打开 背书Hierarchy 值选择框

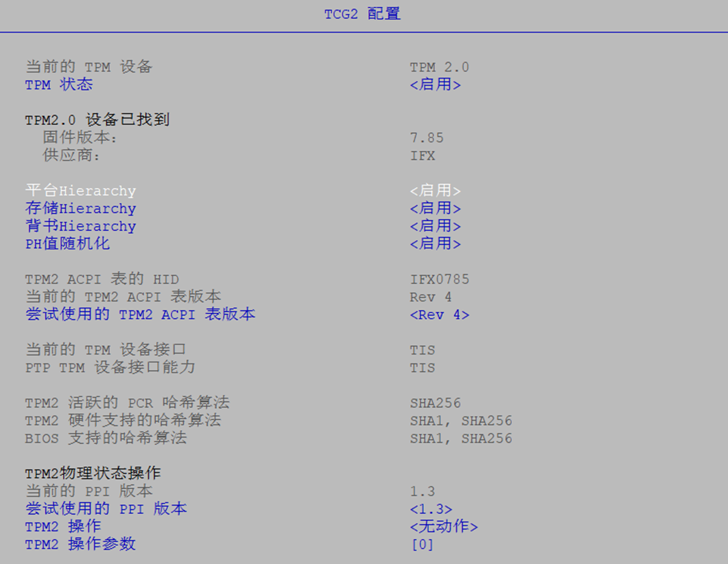click(435, 226)
